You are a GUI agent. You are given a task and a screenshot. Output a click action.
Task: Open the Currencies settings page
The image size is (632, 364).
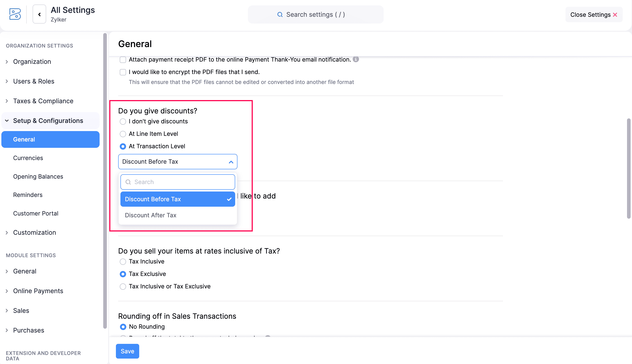[28, 158]
